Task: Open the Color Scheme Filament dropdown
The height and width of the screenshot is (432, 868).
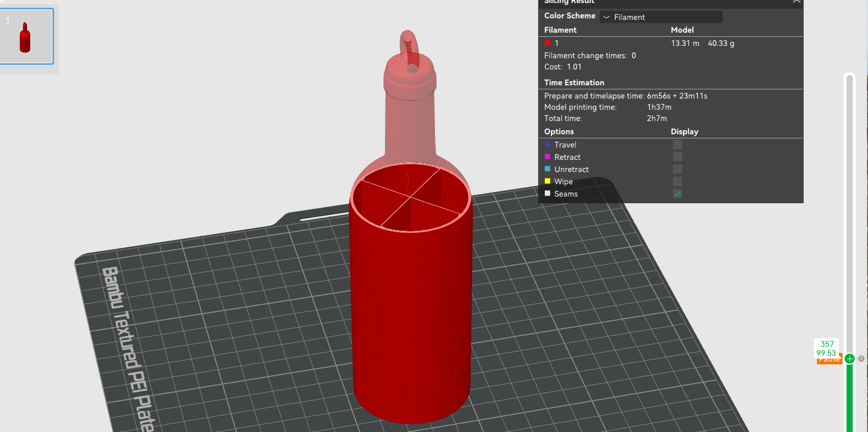Action: tap(661, 17)
